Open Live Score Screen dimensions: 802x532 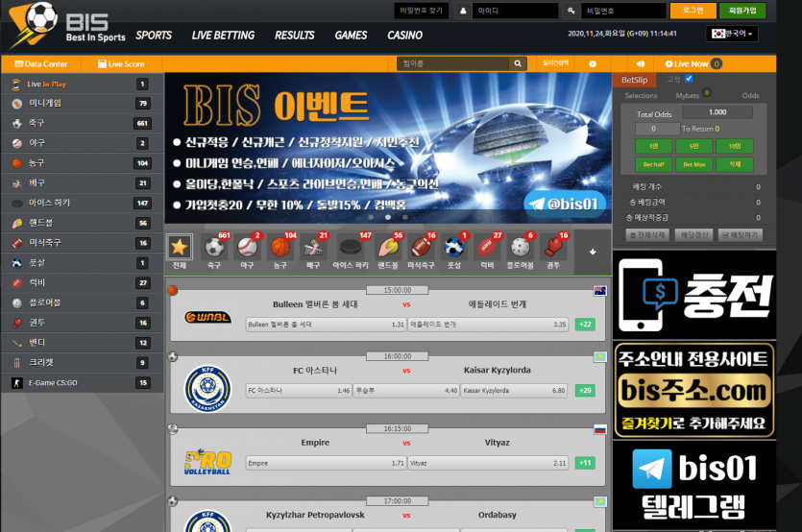click(x=121, y=64)
